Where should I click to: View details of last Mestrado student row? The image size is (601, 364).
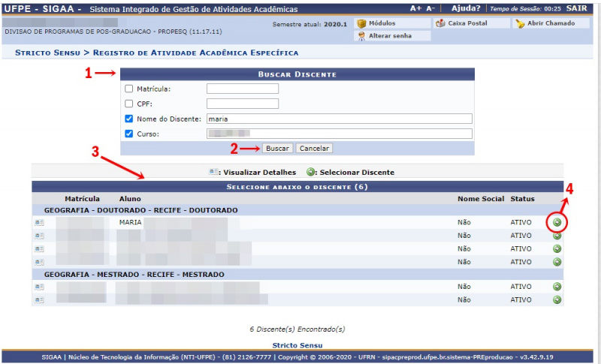[39, 300]
